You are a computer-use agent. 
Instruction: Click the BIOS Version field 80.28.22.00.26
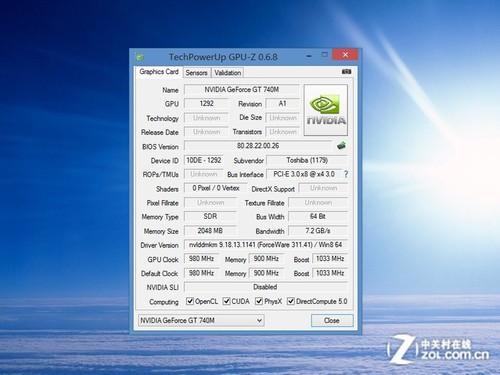point(258,146)
